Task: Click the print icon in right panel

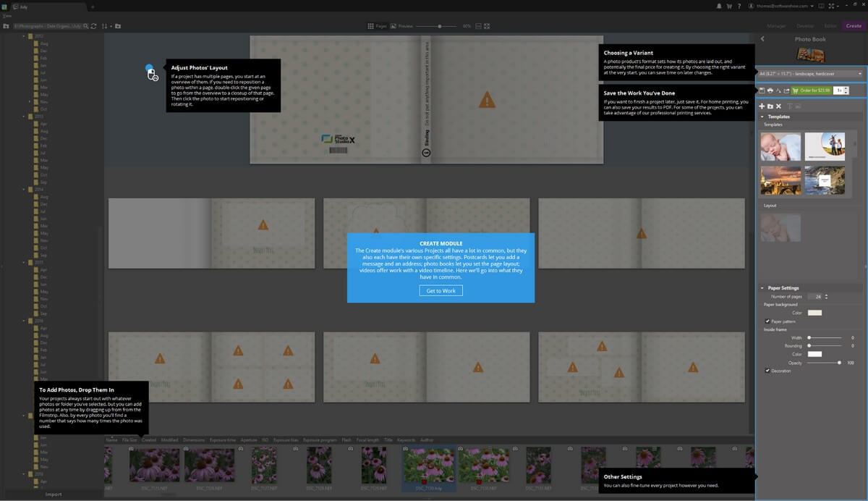Action: click(x=770, y=90)
